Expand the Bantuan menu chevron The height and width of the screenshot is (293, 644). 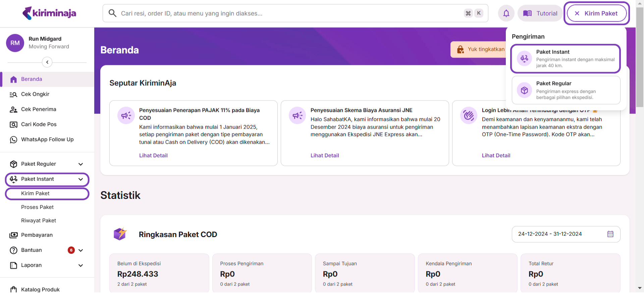point(80,250)
